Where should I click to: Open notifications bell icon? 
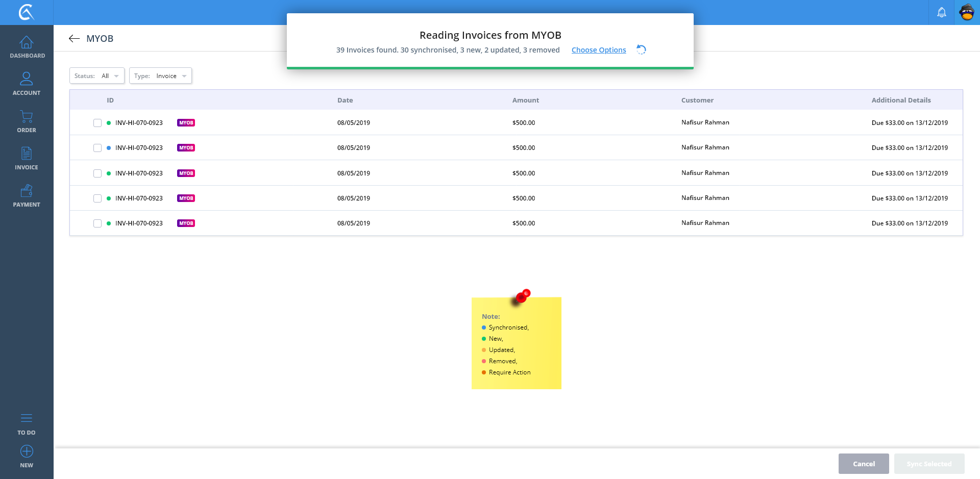(941, 12)
